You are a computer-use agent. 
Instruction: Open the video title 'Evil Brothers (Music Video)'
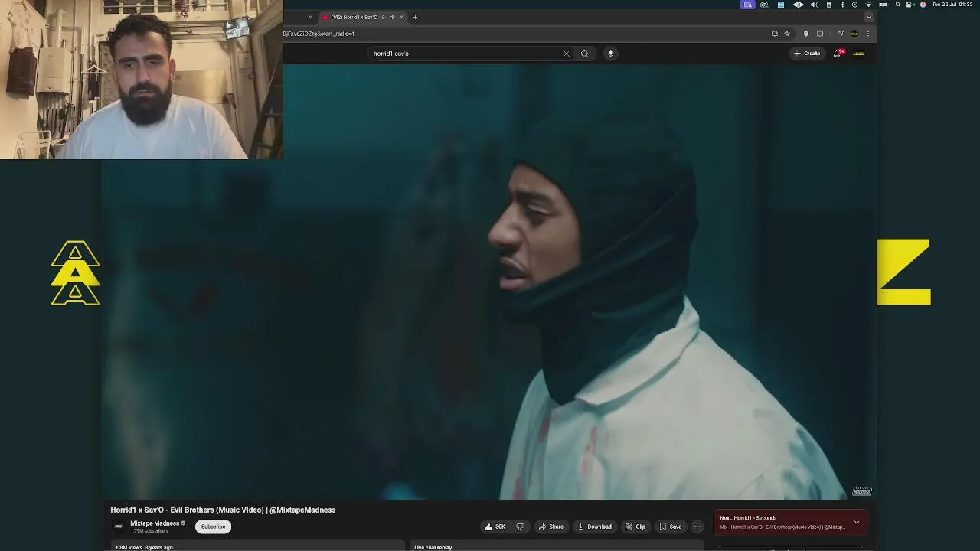pos(223,510)
